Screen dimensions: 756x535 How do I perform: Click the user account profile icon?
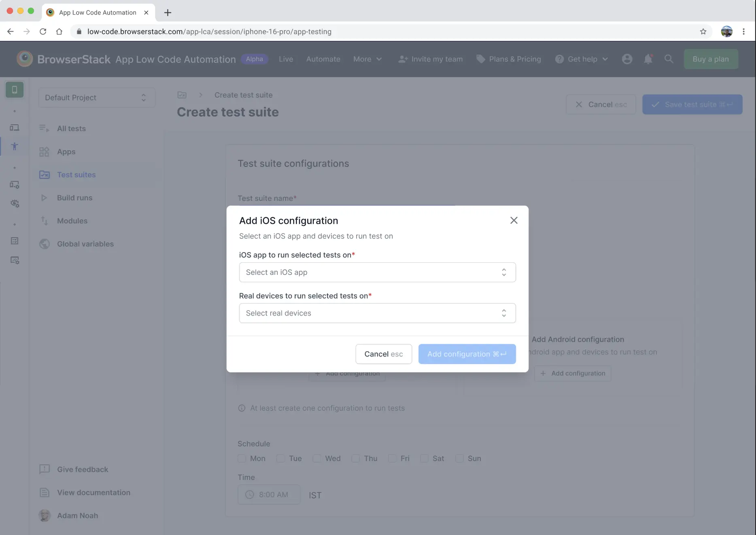[x=627, y=59]
